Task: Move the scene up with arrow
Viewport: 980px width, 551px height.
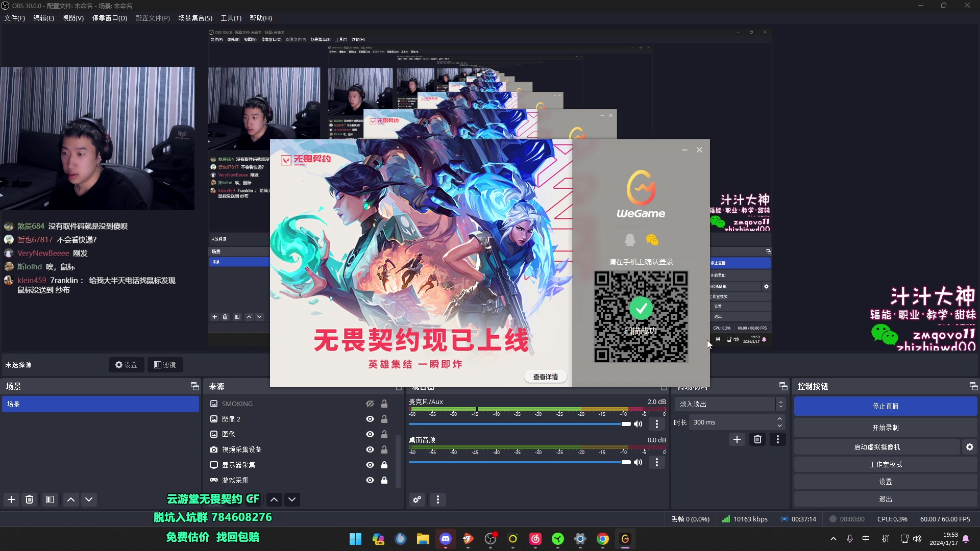Action: (x=71, y=499)
